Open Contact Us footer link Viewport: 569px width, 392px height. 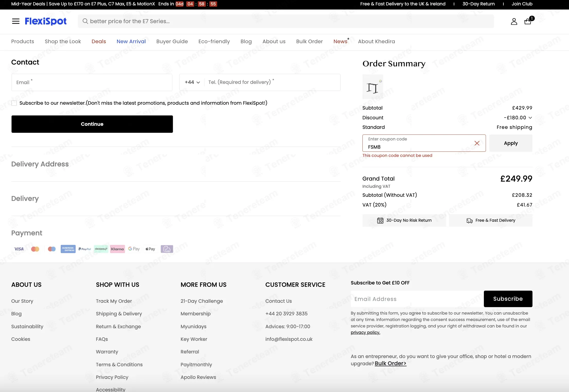279,301
